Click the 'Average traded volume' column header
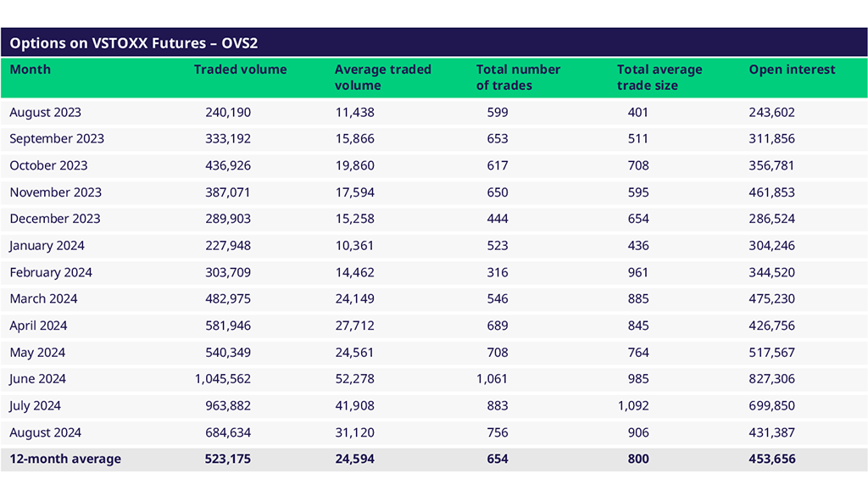Screen dimensions: 868x496 (x=382, y=77)
